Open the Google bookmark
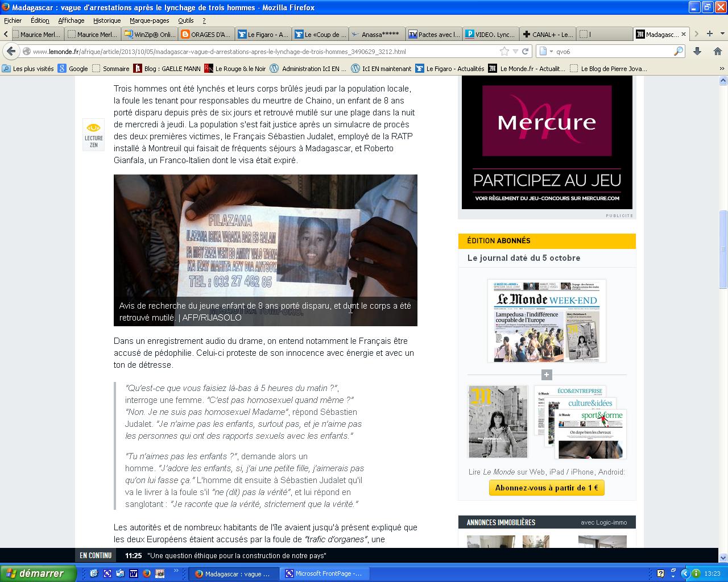Image resolution: width=728 pixels, height=582 pixels. (x=73, y=68)
